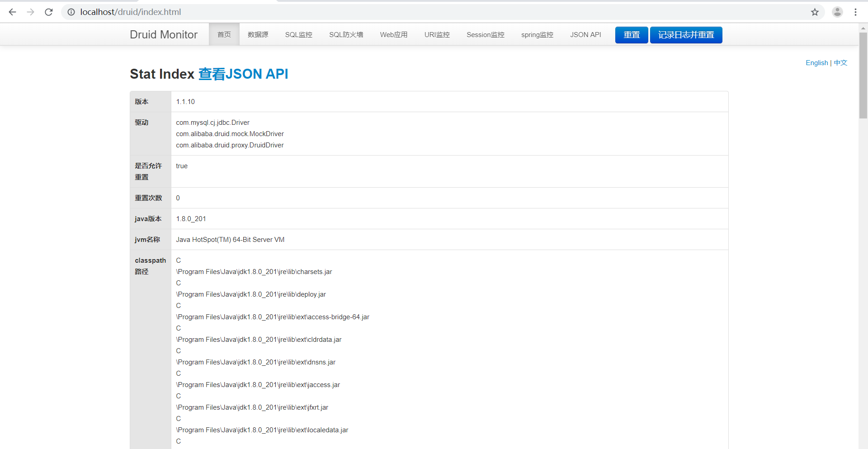
Task: Open the 查看JSON API link
Action: pyautogui.click(x=243, y=74)
